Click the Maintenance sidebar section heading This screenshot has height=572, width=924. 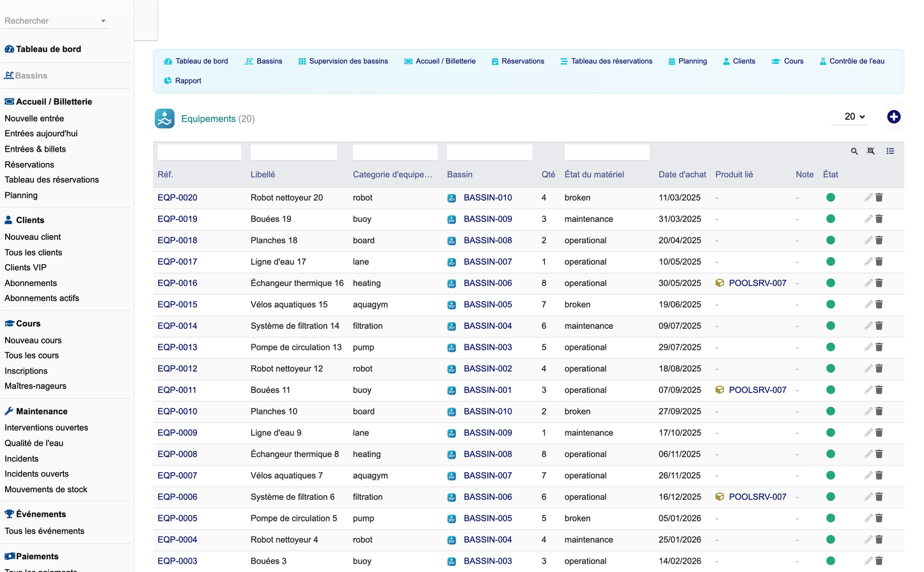coord(36,411)
